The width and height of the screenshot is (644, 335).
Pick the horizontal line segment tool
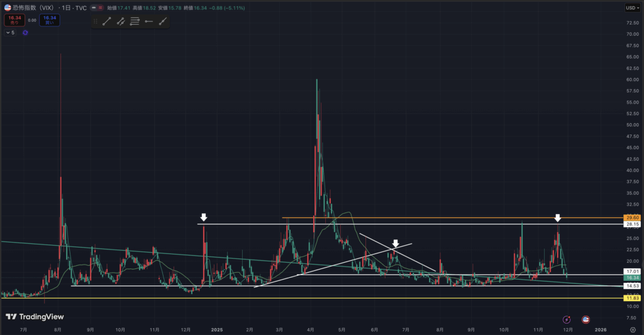tap(148, 21)
